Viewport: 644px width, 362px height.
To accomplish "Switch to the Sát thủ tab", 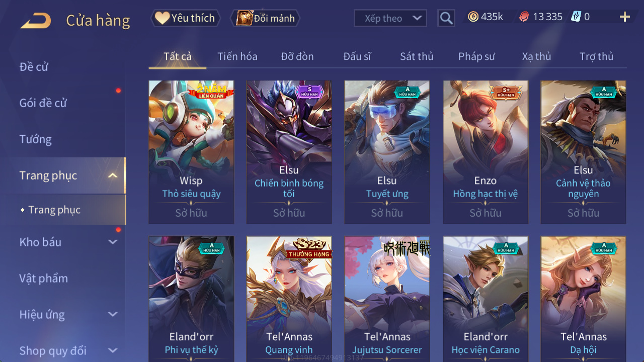I will [x=417, y=56].
